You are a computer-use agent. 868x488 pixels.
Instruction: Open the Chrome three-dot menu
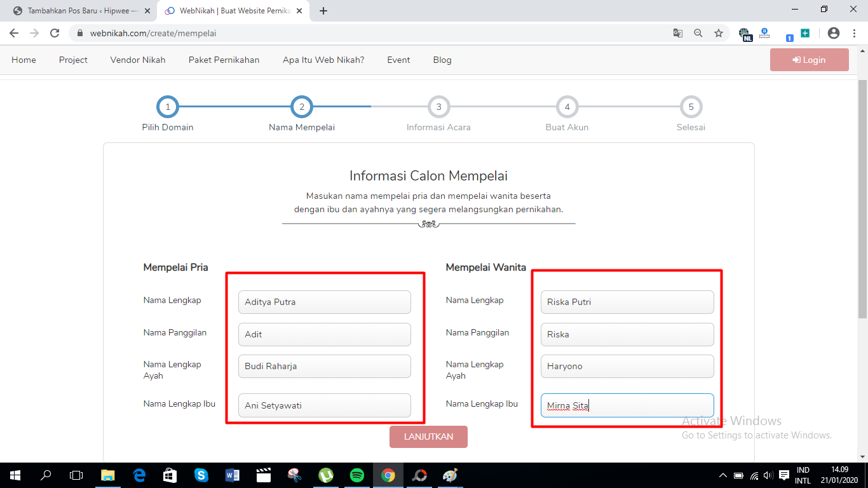[x=853, y=32]
